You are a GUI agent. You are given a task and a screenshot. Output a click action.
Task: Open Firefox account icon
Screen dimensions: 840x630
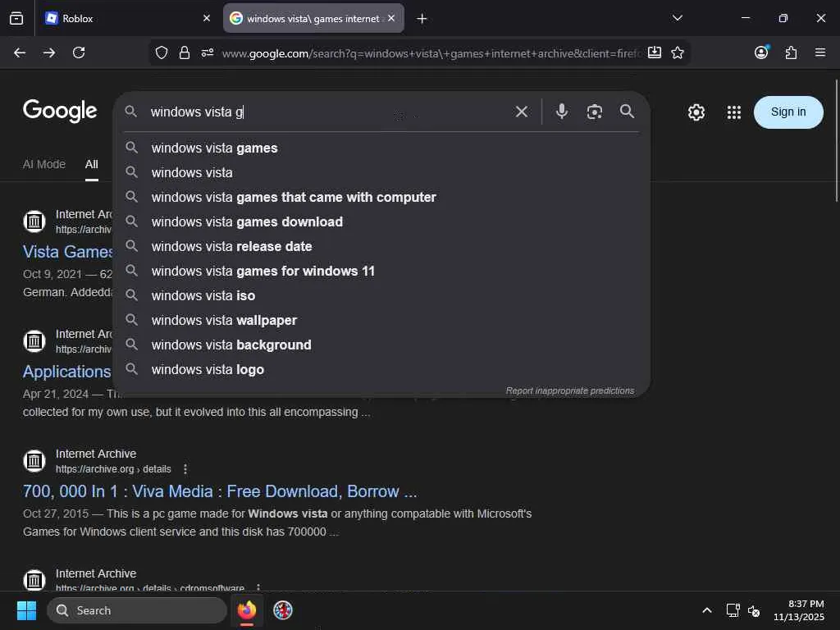coord(761,52)
